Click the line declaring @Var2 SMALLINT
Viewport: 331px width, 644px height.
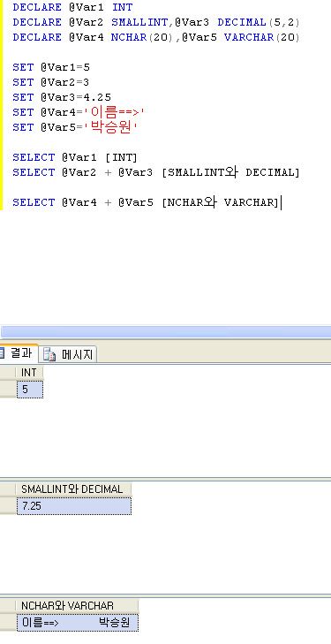[x=156, y=23]
